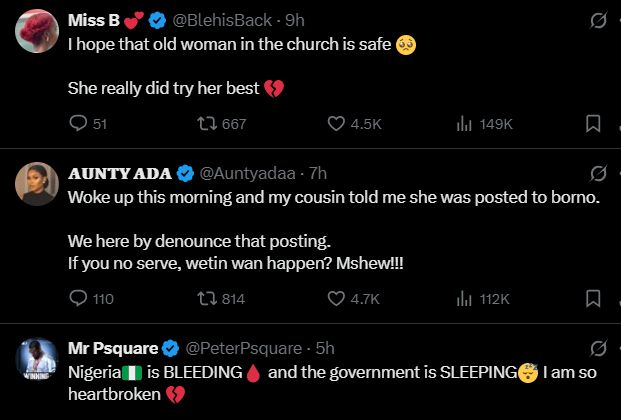Image resolution: width=621 pixels, height=420 pixels.
Task: Reply to Aunty Ada's tweet with 110 replies
Action: coord(78,298)
